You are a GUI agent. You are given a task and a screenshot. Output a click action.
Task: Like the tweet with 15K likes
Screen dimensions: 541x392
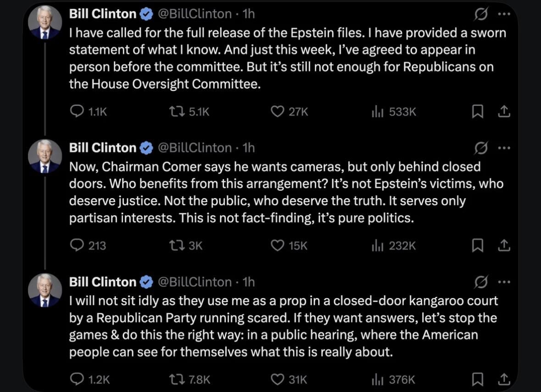coord(277,246)
